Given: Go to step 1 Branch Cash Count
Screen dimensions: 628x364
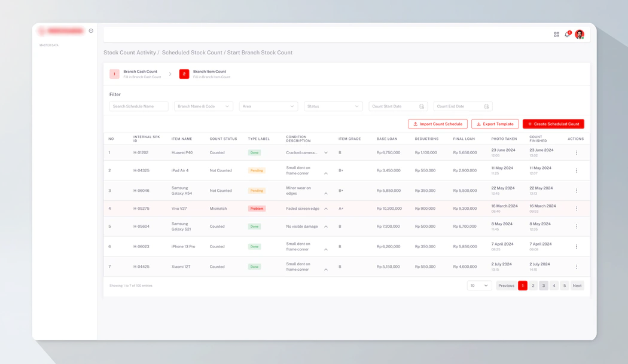Looking at the screenshot, I should (x=135, y=74).
